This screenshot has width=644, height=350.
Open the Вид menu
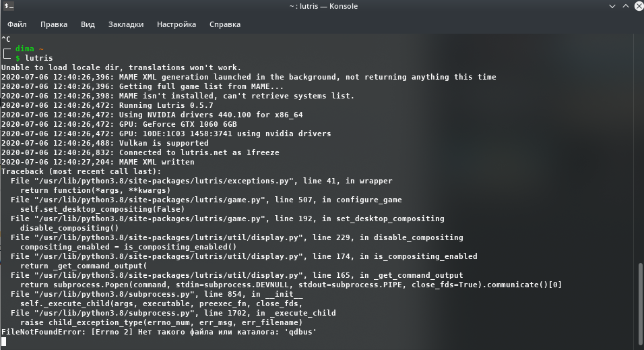point(88,24)
